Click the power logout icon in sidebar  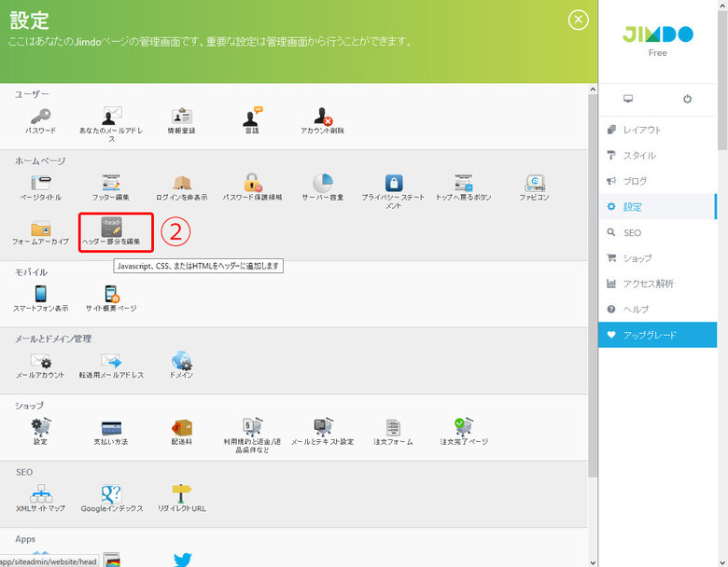[x=687, y=98]
